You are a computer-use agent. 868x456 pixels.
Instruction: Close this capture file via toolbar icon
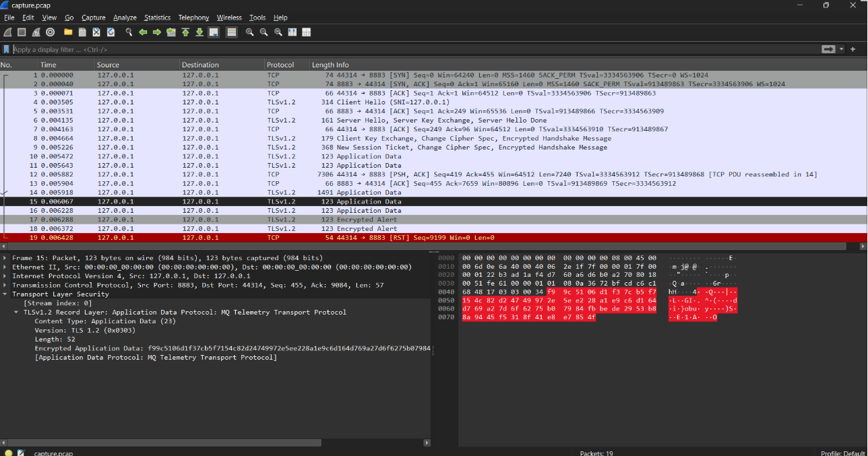coord(96,32)
